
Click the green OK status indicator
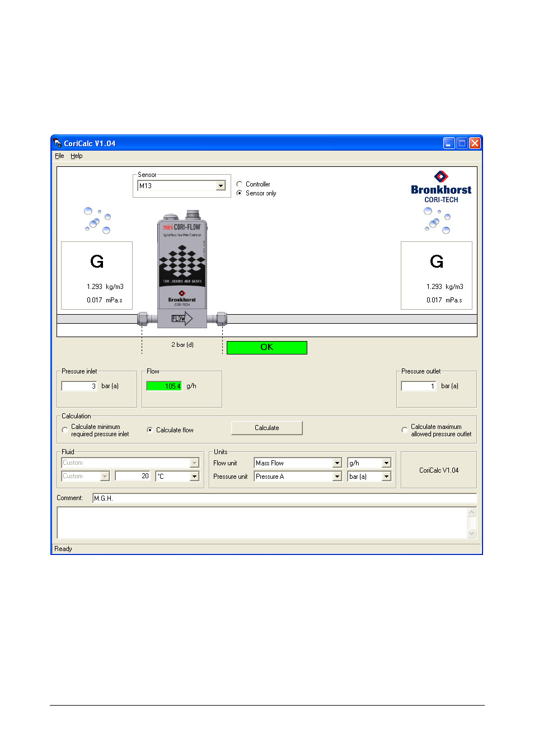[x=267, y=348]
